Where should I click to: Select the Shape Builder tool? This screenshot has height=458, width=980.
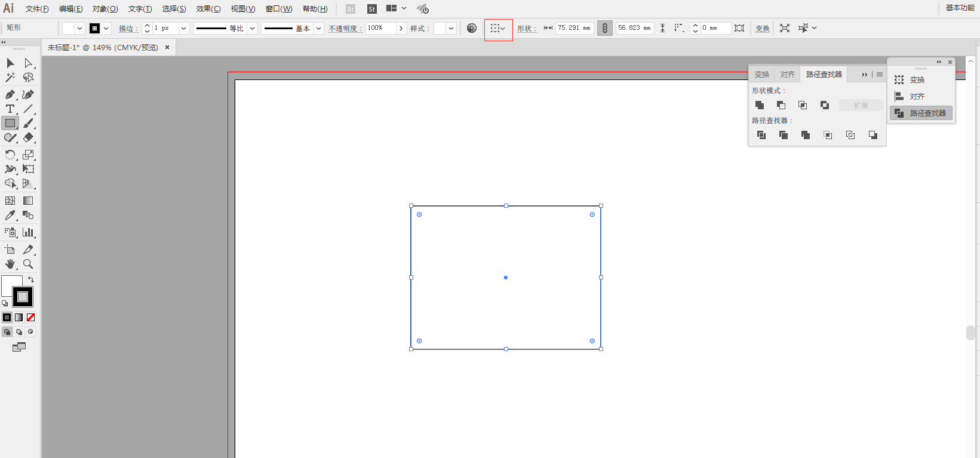(x=10, y=183)
